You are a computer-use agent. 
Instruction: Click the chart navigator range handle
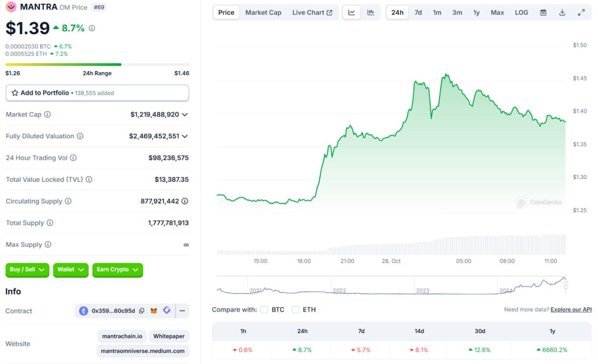coord(566,285)
